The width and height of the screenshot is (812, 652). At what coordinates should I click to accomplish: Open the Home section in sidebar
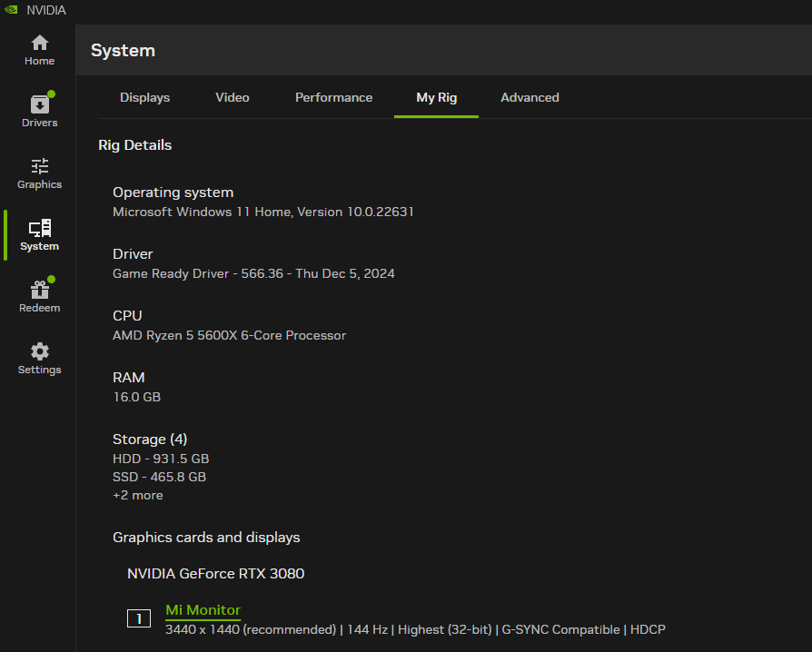[x=39, y=50]
